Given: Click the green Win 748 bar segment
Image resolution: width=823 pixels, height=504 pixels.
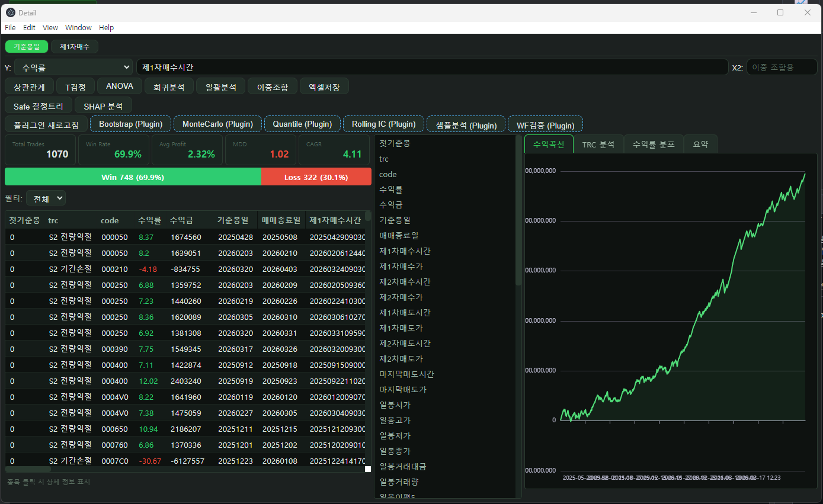Looking at the screenshot, I should pos(133,177).
